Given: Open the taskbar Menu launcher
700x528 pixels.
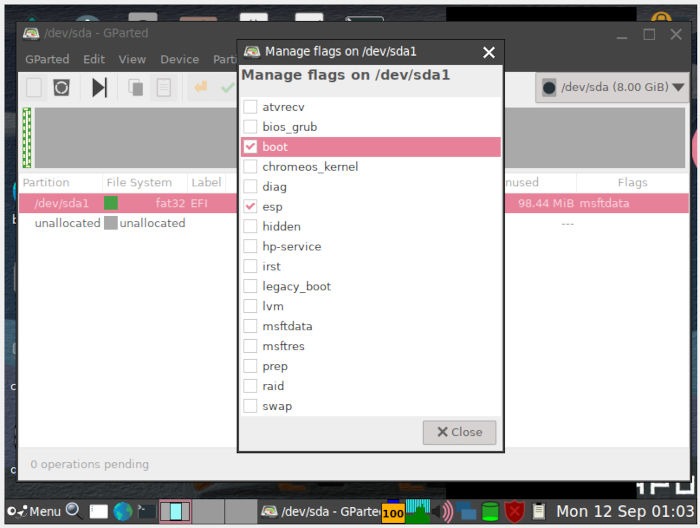Looking at the screenshot, I should coord(34,511).
